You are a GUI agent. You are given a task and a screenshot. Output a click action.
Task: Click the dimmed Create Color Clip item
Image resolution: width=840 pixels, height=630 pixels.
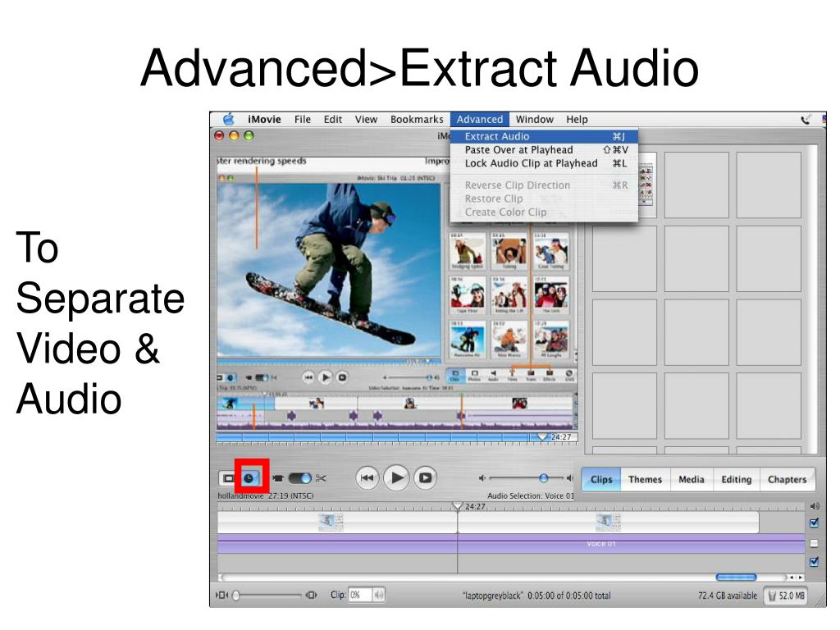click(545, 212)
